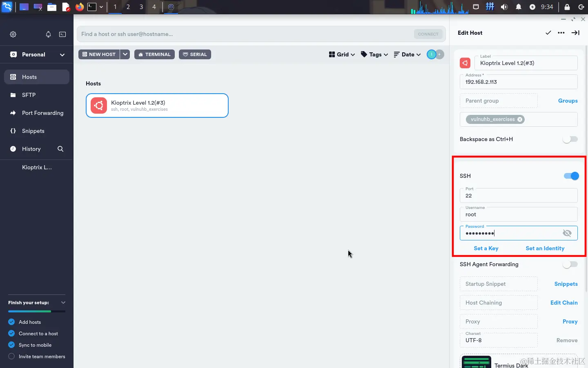Edit the Port field

click(x=519, y=195)
